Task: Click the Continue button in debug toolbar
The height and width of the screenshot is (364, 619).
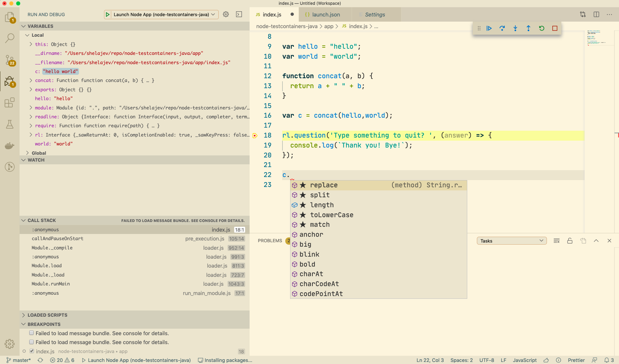Action: pos(489,28)
